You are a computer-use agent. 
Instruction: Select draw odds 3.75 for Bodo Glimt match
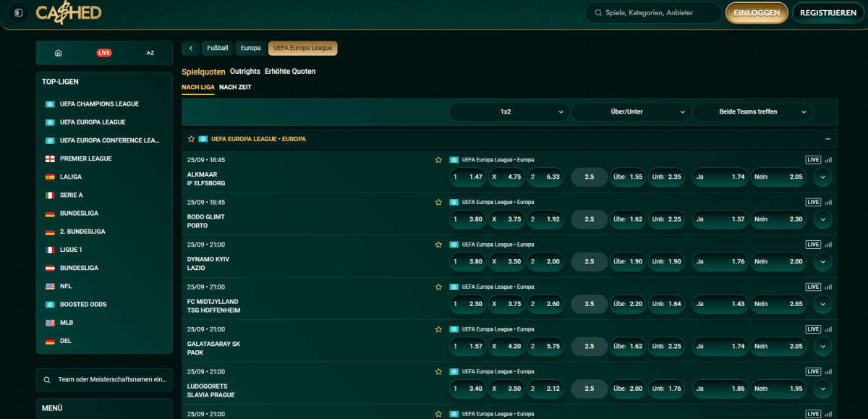click(x=506, y=219)
